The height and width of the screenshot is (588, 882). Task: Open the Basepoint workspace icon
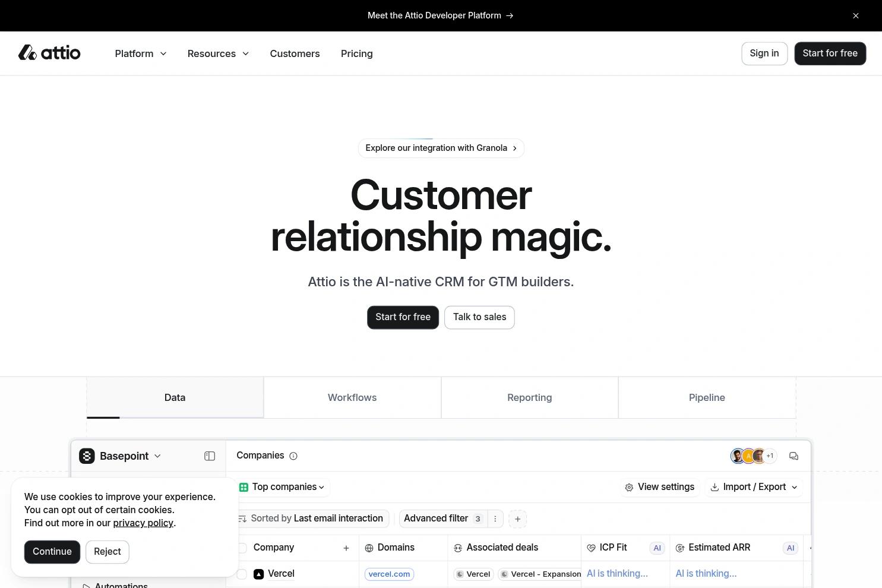tap(87, 456)
